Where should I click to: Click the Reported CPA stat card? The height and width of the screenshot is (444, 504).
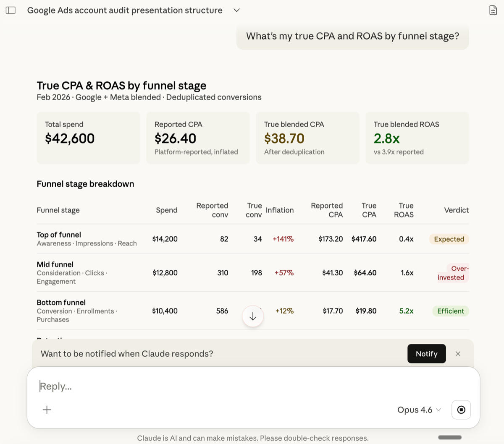coord(198,138)
